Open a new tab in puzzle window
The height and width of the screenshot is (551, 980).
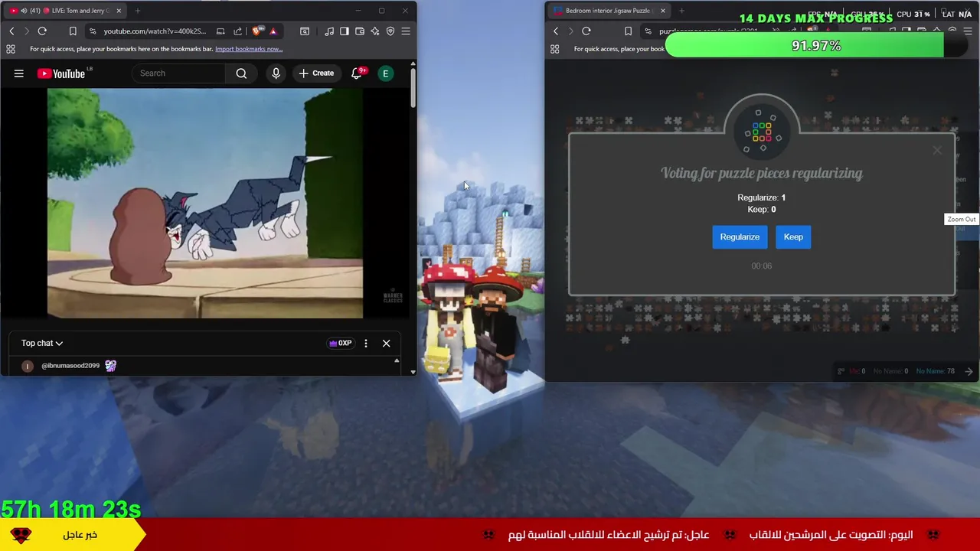[x=681, y=11]
